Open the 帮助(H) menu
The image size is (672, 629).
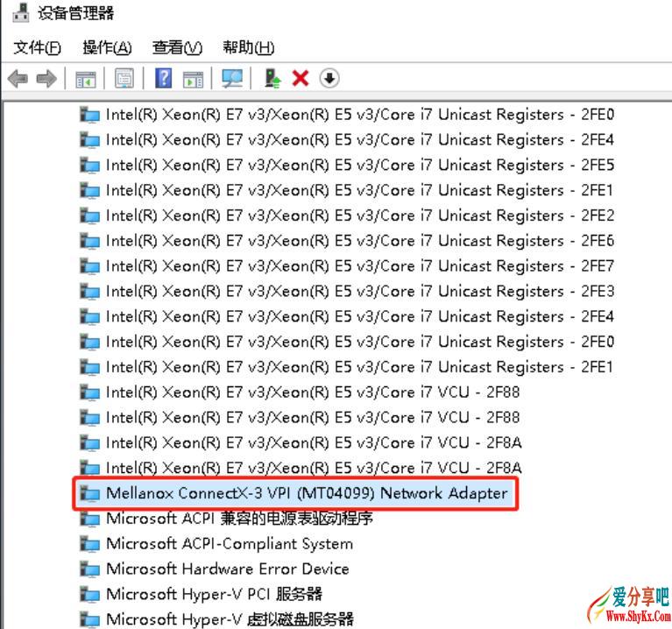248,47
